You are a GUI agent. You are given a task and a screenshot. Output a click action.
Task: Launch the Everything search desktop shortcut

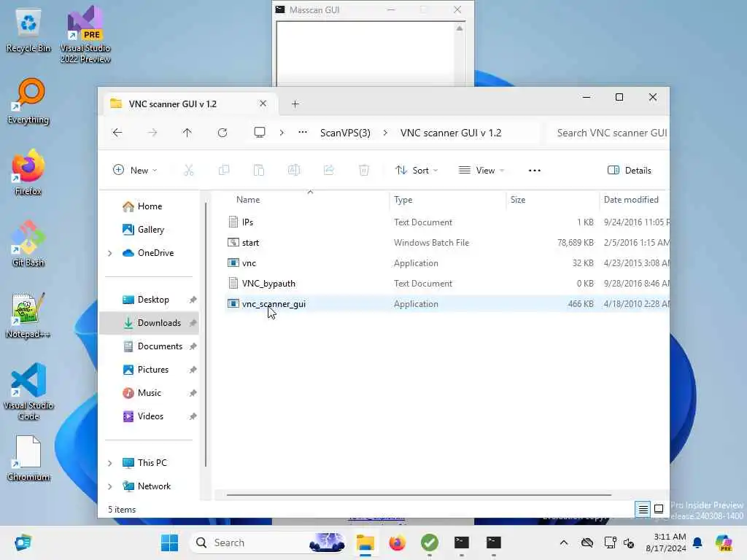coord(28,101)
